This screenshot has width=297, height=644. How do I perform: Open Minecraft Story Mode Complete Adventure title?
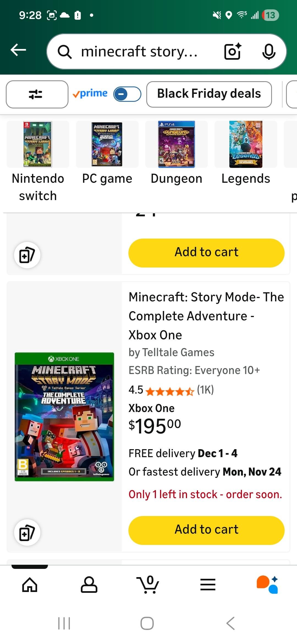coord(206,316)
